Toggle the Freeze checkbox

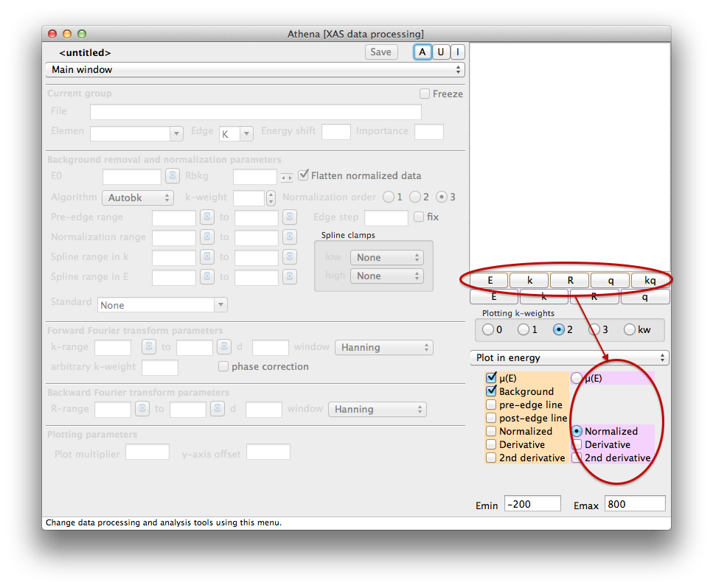[x=424, y=94]
